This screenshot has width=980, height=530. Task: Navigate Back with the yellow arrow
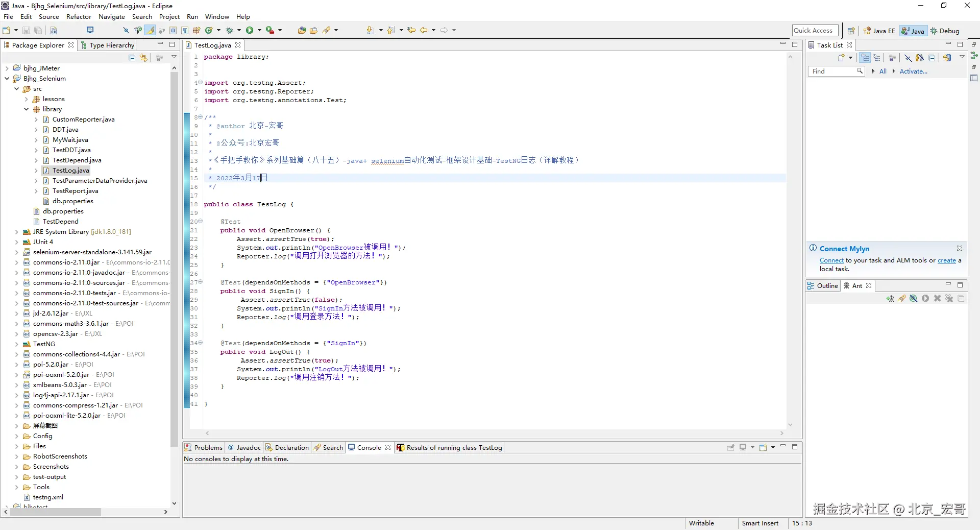click(424, 31)
